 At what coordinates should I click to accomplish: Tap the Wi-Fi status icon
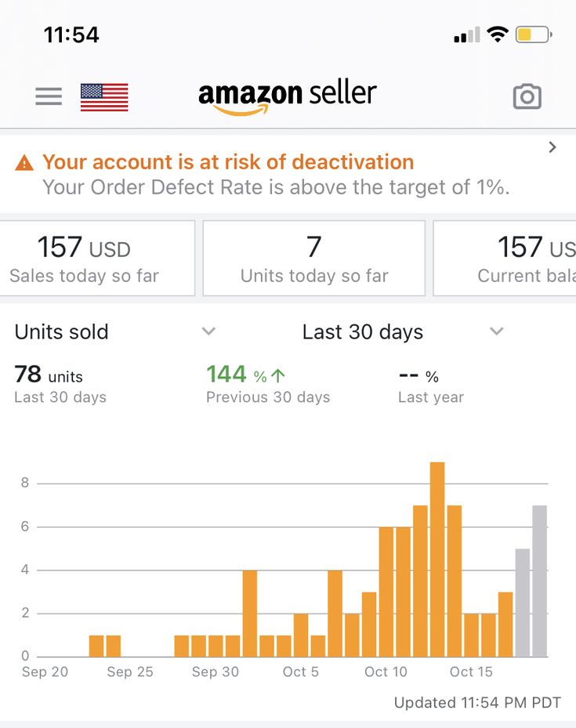coord(498,34)
